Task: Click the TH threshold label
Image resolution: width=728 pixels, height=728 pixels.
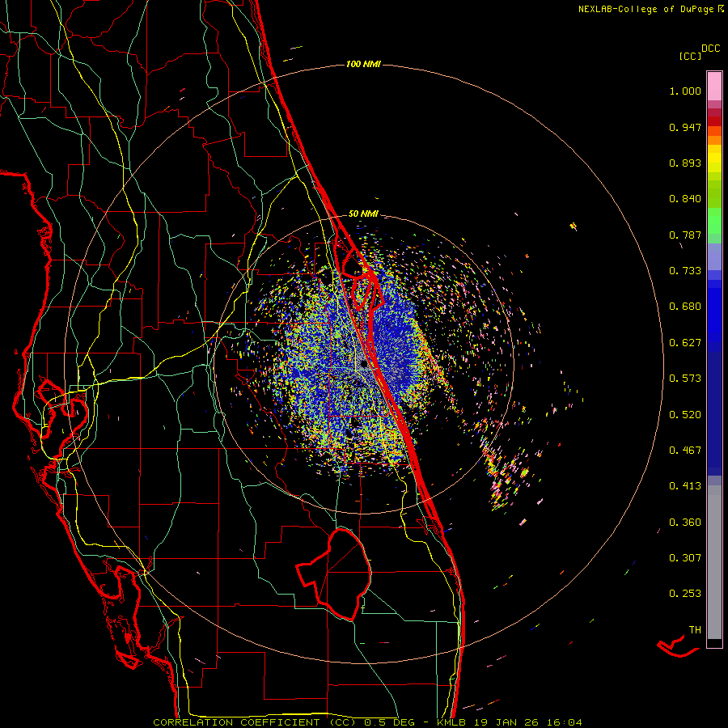Action: coord(695,630)
